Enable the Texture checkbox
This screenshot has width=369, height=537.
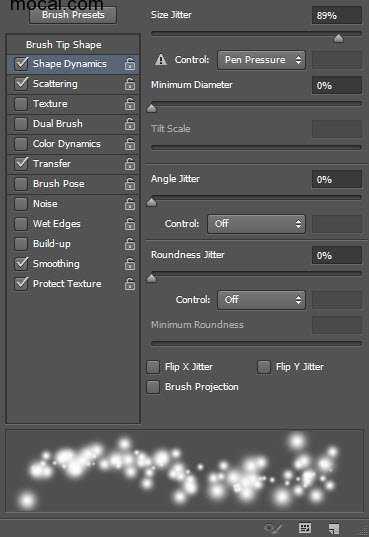click(21, 104)
